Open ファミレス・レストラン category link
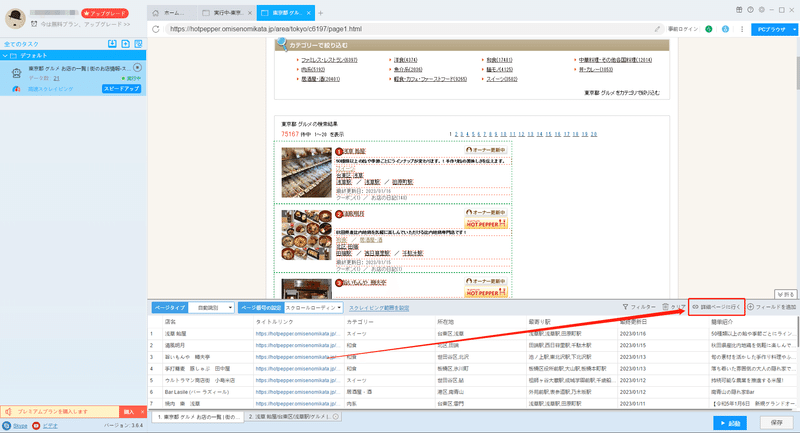Image resolution: width=800 pixels, height=433 pixels. [329, 60]
